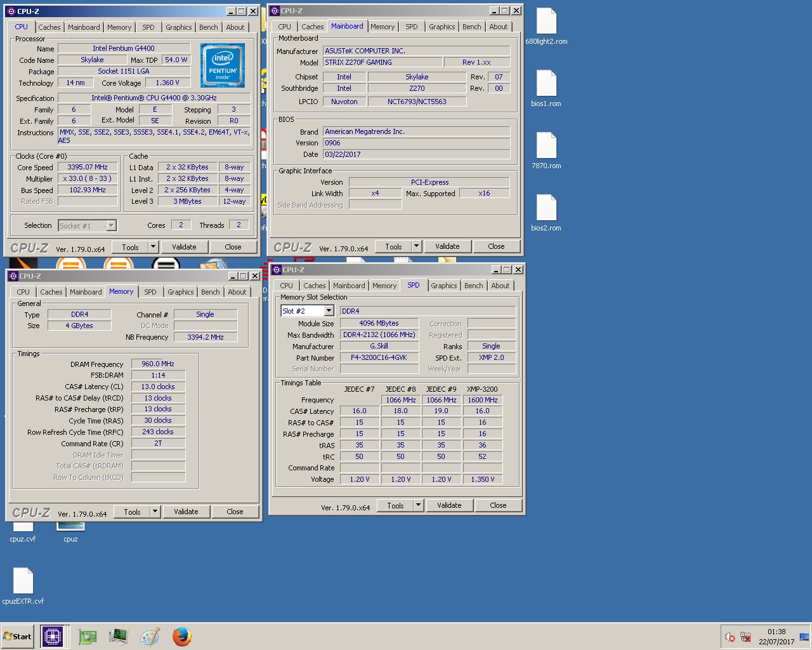Open the 680light2.rom desktop file

(x=546, y=27)
